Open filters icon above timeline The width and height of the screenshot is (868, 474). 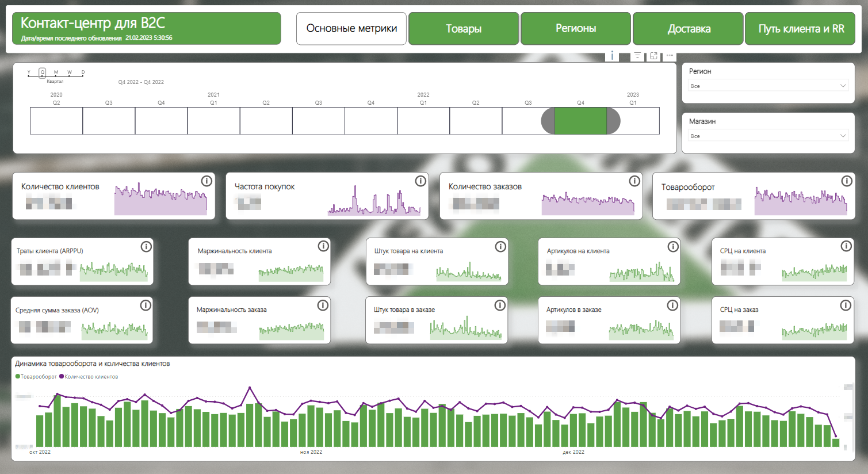(x=637, y=56)
